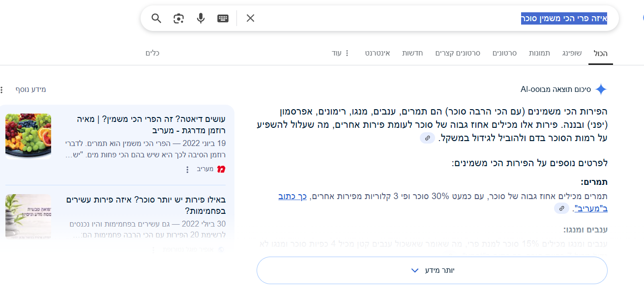Click the source link chip after the Maariv citation

pyautogui.click(x=561, y=208)
